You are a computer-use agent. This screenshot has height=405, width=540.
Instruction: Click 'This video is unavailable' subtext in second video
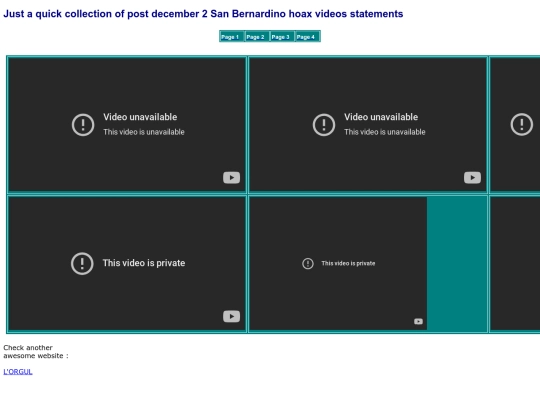coord(385,132)
